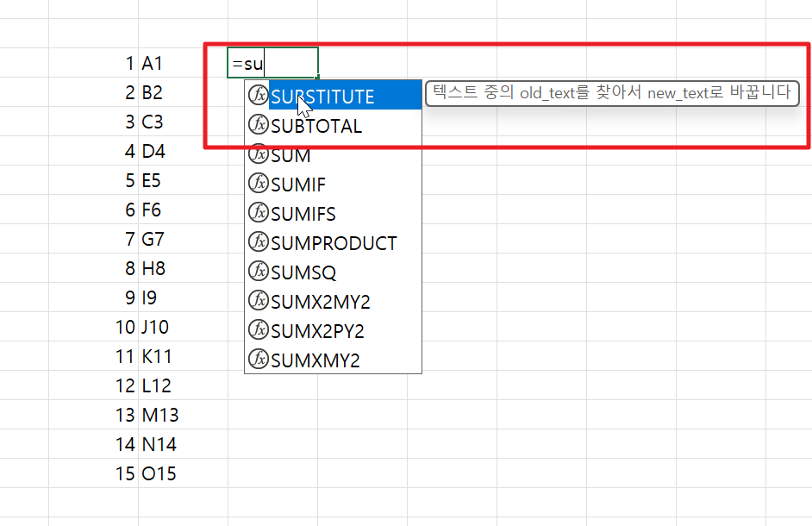Viewport: 812px width, 526px height.
Task: Select the number 15 cell beside O15
Action: click(x=94, y=473)
